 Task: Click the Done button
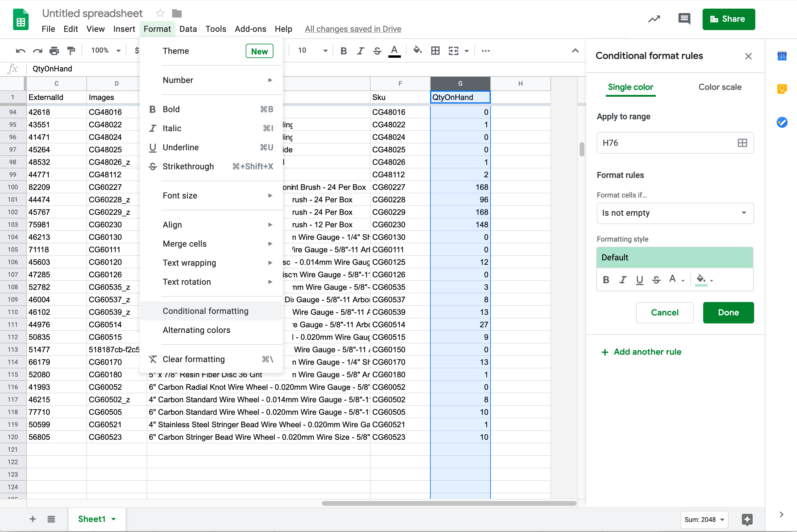[728, 312]
